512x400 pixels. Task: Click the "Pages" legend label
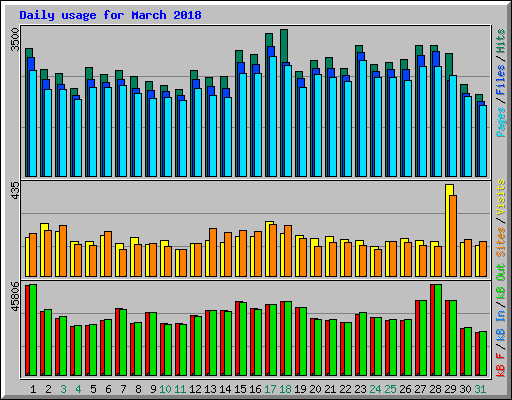coord(500,122)
